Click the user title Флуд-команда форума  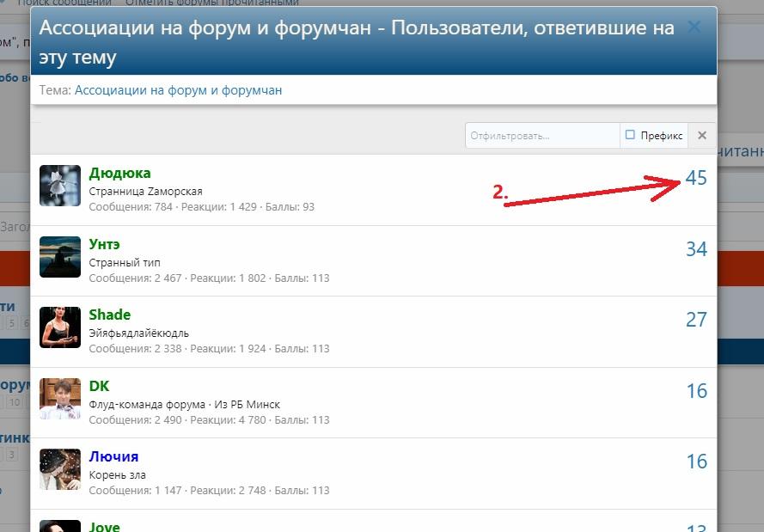tap(147, 404)
